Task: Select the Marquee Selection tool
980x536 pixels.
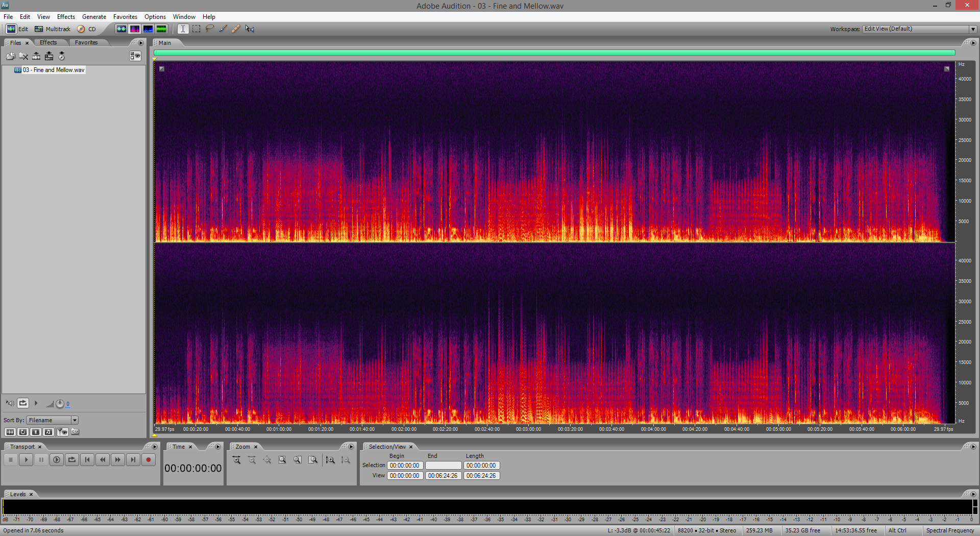Action: (x=196, y=29)
